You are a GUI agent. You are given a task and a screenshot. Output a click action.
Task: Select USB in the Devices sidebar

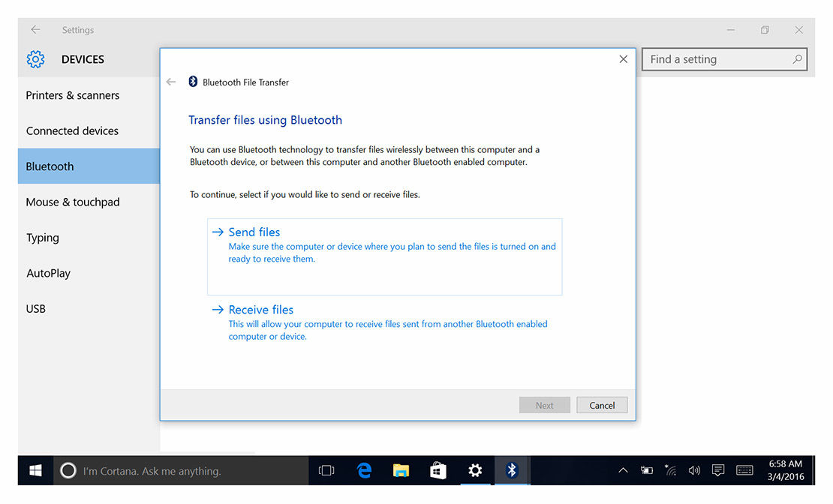[89, 308]
